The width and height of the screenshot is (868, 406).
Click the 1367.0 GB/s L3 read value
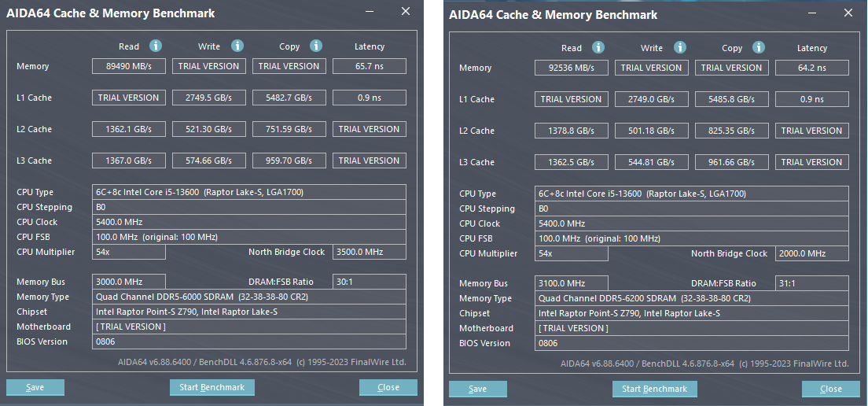coord(129,161)
